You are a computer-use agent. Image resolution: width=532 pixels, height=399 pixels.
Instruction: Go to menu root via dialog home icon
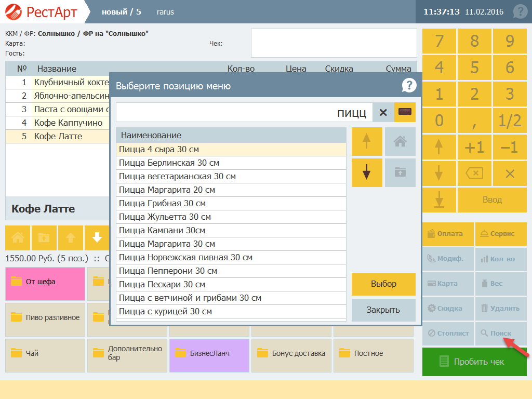400,141
